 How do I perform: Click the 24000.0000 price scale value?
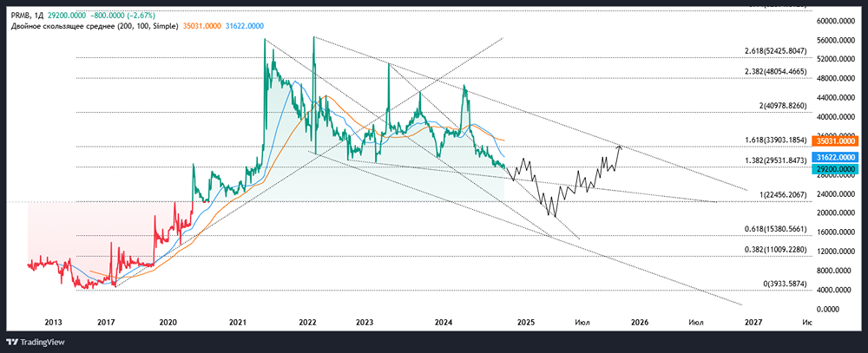836,194
